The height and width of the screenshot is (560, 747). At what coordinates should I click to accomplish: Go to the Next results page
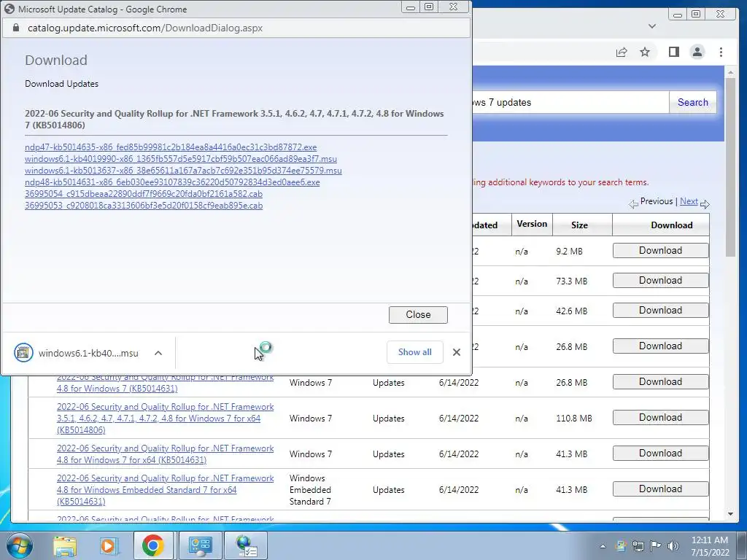[689, 201]
